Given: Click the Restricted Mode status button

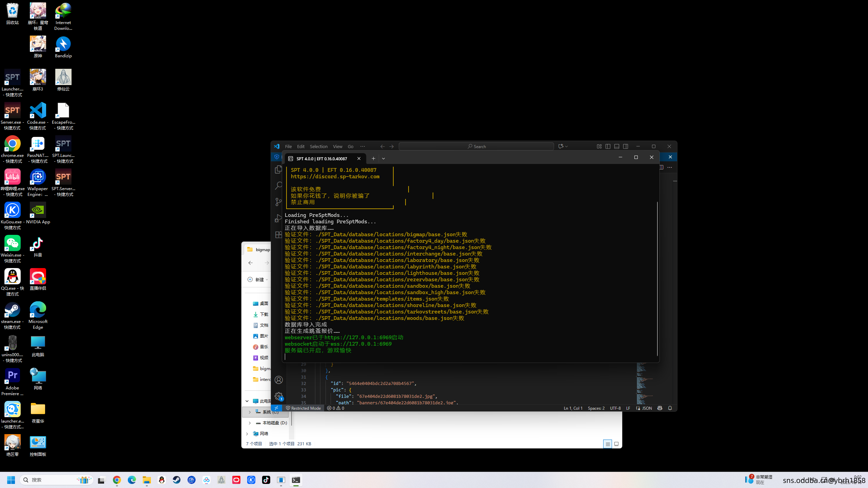Looking at the screenshot, I should click(303, 408).
